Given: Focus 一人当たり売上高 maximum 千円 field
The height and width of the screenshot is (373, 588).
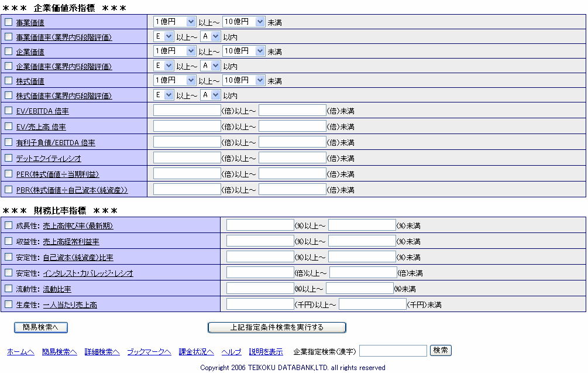Looking at the screenshot, I should [373, 304].
